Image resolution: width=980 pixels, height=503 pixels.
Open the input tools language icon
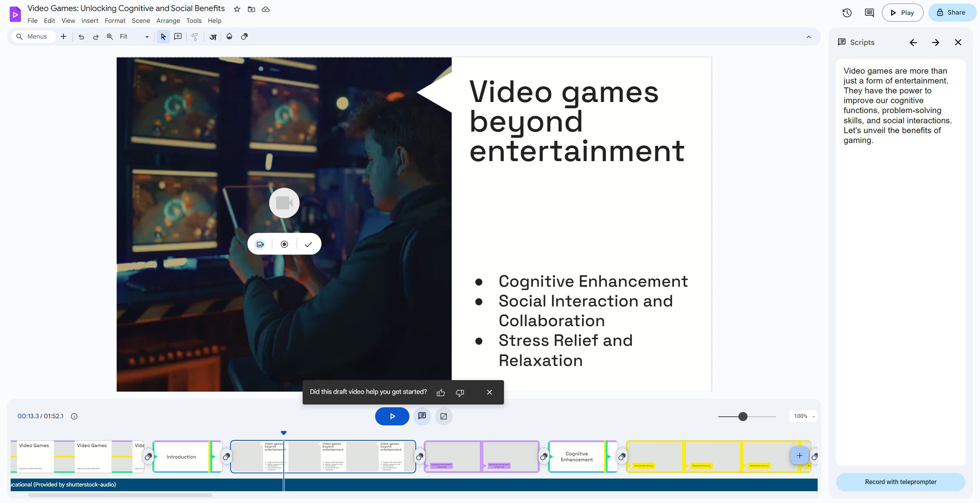[x=213, y=37]
